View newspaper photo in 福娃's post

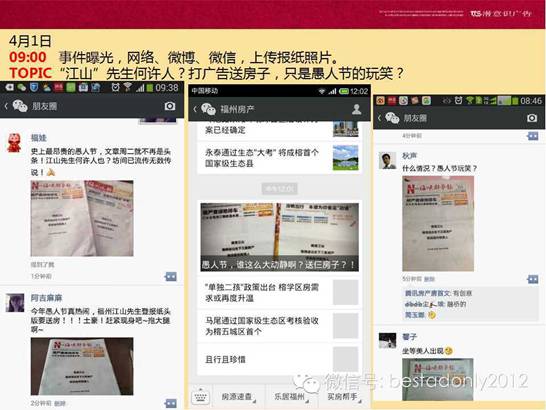pos(82,218)
